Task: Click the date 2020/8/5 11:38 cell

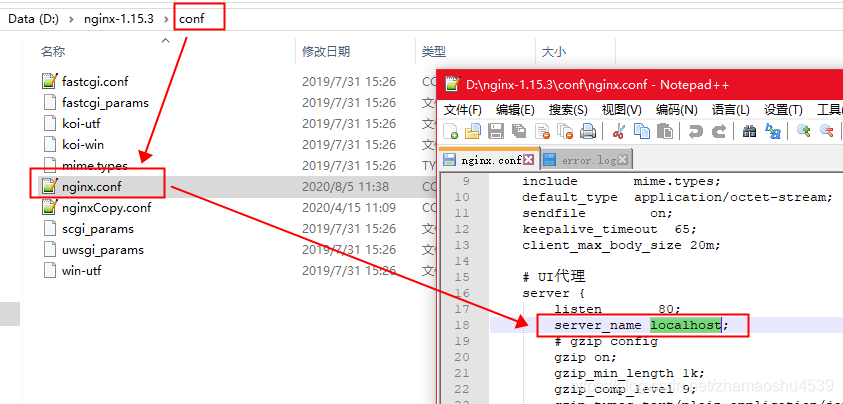Action: point(346,187)
